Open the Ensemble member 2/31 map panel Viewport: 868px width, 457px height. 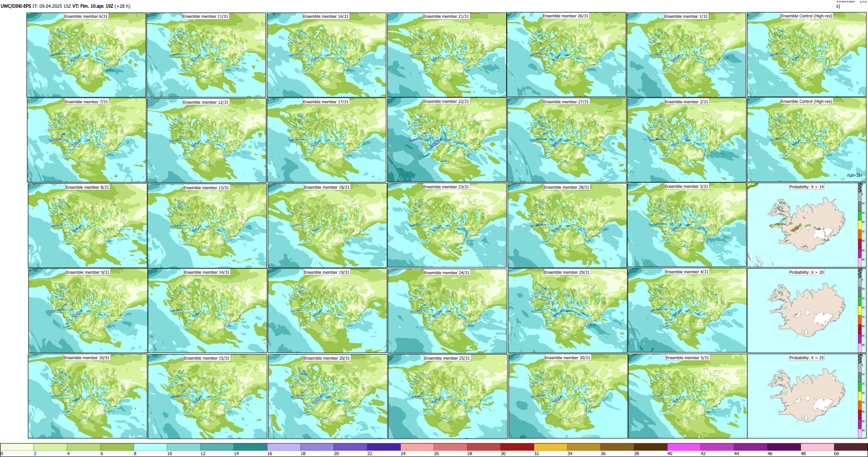click(x=687, y=140)
